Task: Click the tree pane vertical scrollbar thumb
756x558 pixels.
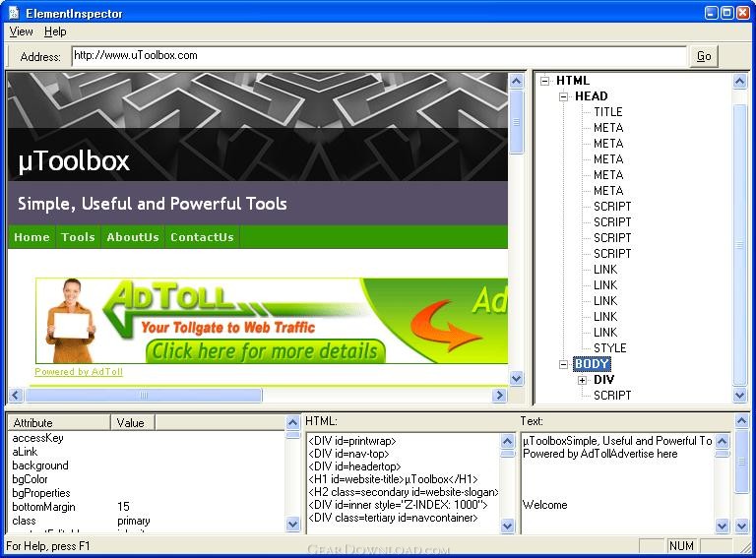Action: [740, 245]
